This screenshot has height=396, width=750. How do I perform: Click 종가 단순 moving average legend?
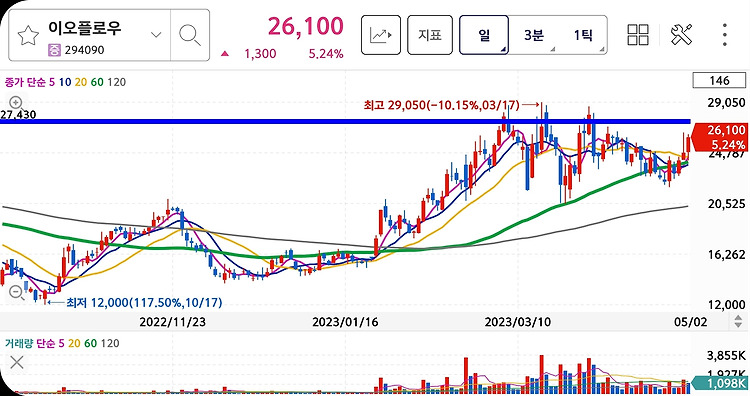(25, 82)
